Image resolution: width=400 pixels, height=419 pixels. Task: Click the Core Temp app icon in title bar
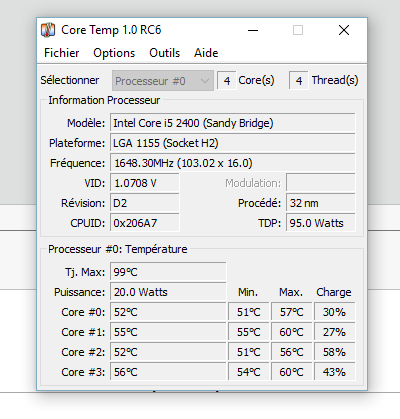pyautogui.click(x=48, y=30)
